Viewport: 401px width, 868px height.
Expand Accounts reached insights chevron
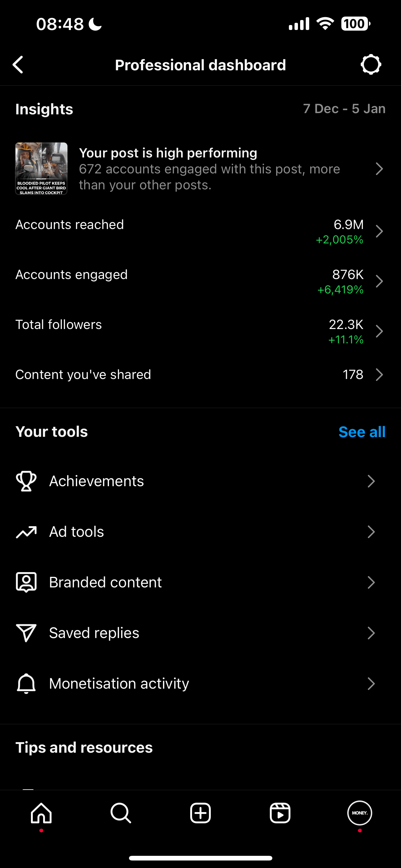(379, 232)
